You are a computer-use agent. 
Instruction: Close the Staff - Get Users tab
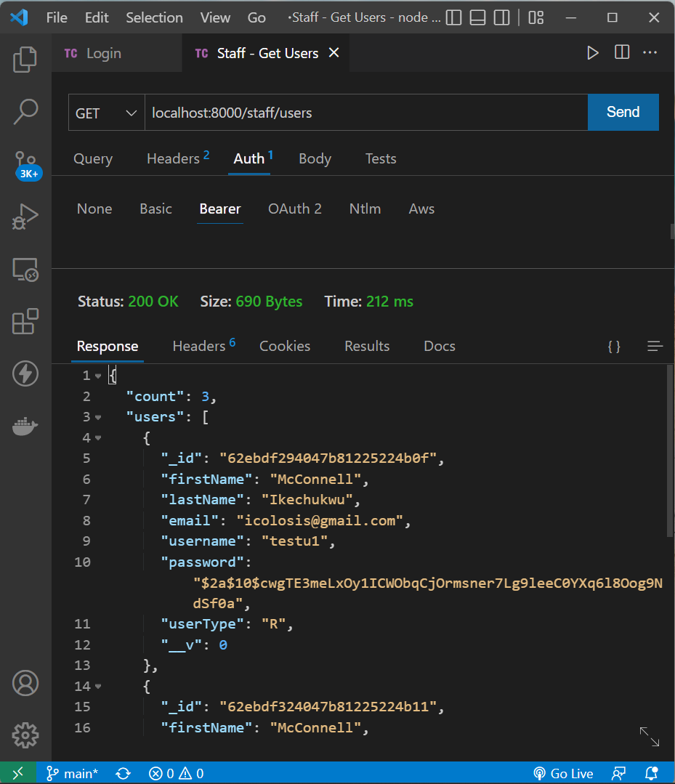334,52
